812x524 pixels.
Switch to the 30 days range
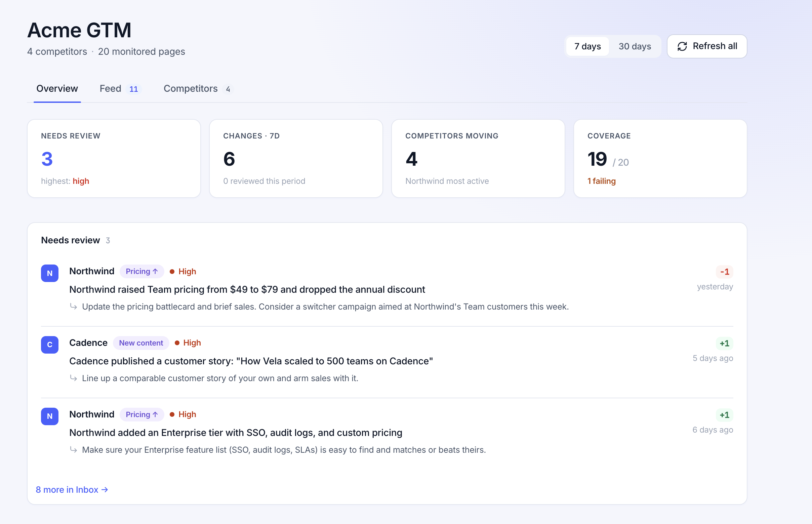coord(635,46)
